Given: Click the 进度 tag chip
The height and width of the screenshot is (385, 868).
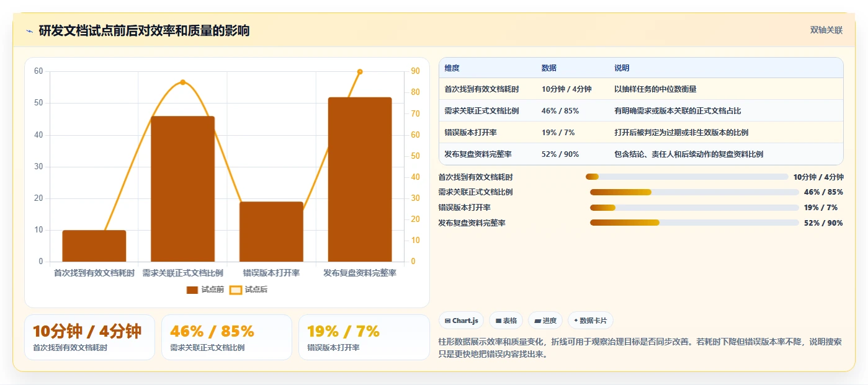Looking at the screenshot, I should coord(545,321).
